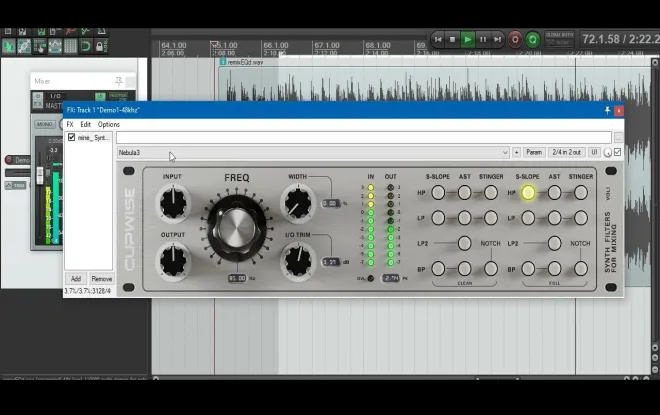Enable Clean LP2 filter button
The height and width of the screenshot is (415, 660).
pos(465,243)
